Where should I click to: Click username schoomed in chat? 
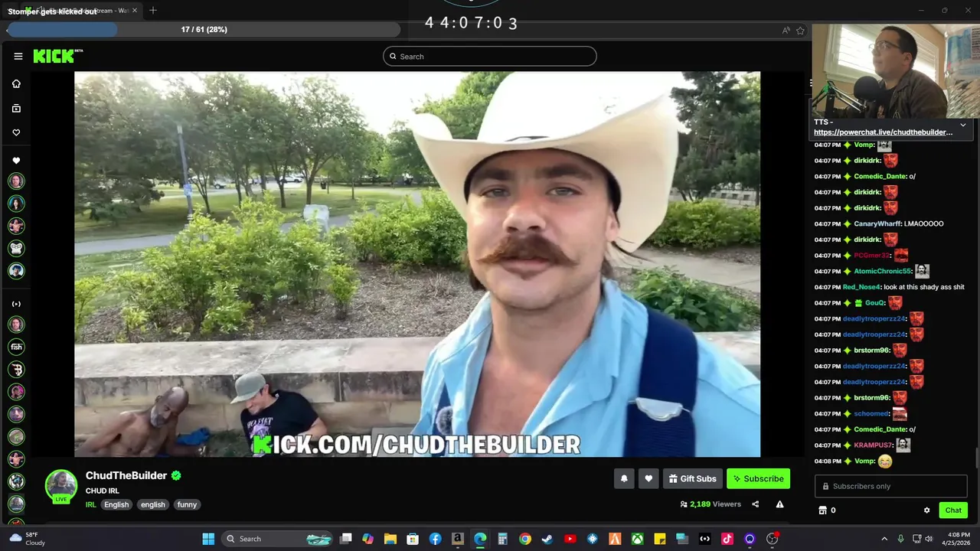pos(871,414)
